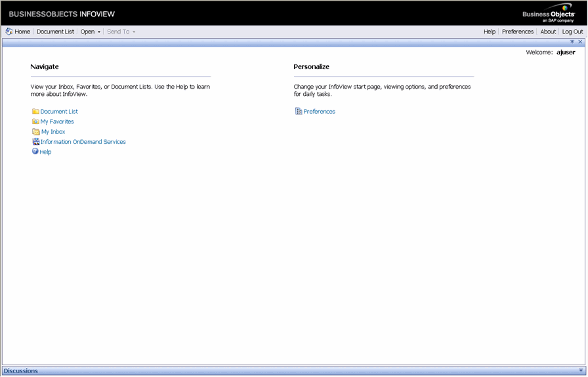Click the My Favorites folder icon
Viewport: 588px width, 377px height.
pyautogui.click(x=35, y=122)
